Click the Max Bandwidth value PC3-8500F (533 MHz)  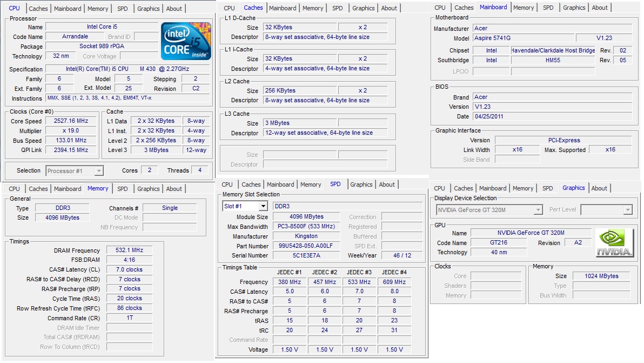(x=306, y=227)
